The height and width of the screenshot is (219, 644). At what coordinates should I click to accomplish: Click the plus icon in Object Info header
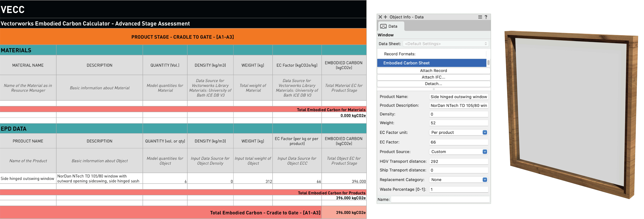click(385, 17)
